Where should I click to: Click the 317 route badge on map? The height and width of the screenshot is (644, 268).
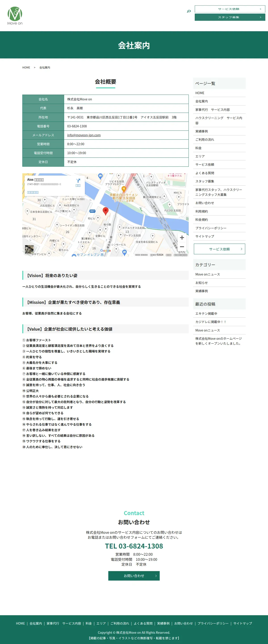click(x=92, y=211)
